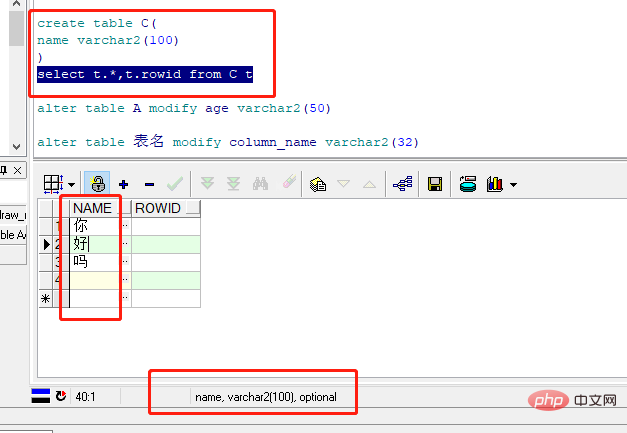Close the left docked panel
The width and height of the screenshot is (627, 433).
[18, 171]
